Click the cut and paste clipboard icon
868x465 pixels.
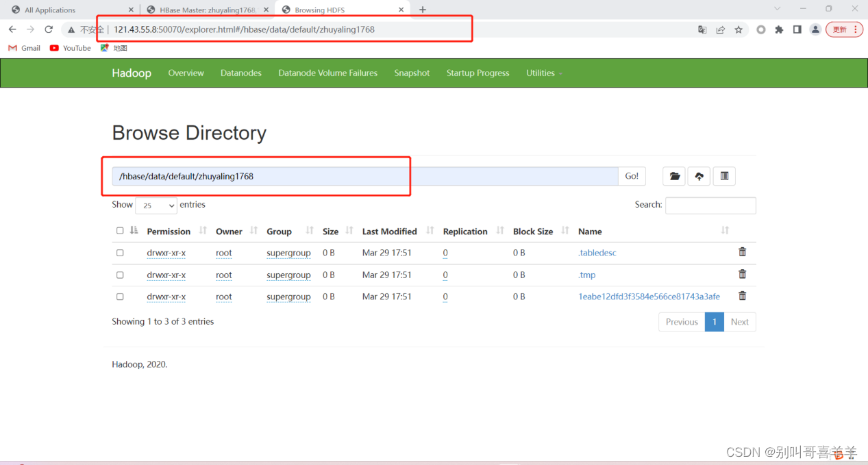click(x=724, y=176)
